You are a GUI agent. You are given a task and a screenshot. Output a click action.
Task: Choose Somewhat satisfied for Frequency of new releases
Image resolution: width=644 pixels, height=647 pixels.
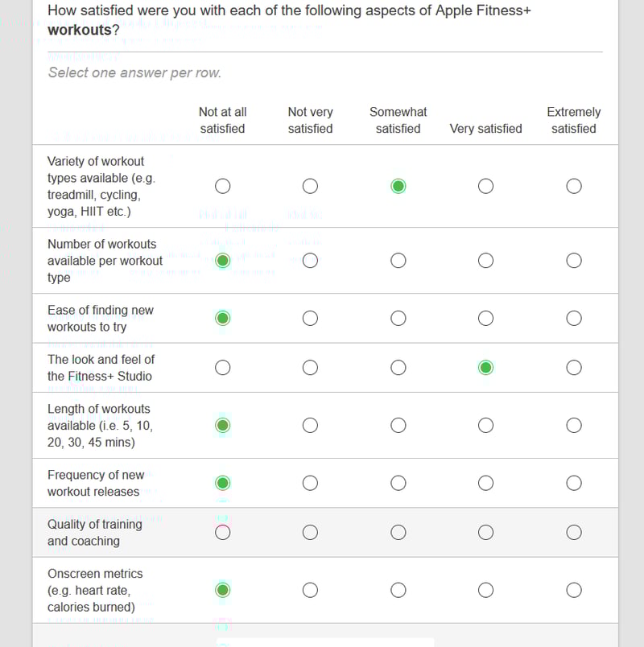point(398,483)
